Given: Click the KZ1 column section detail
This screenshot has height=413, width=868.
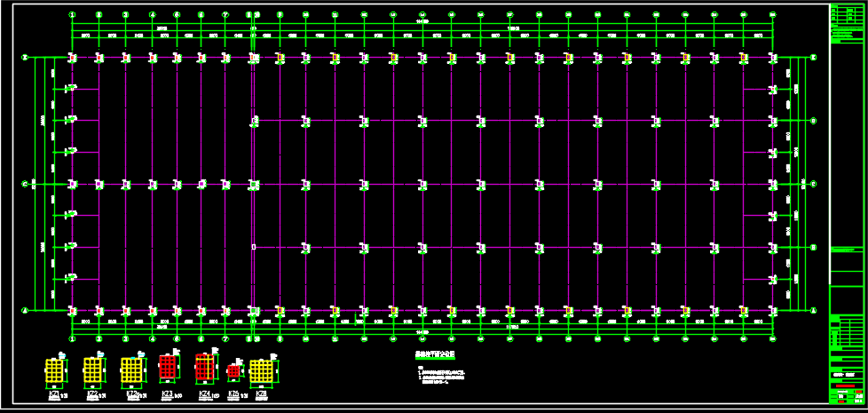Looking at the screenshot, I should point(56,370).
